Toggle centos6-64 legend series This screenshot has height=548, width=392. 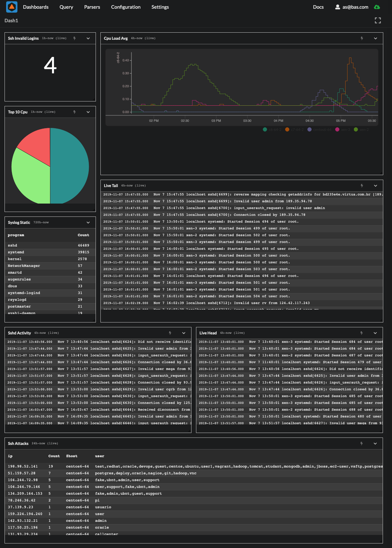point(319,130)
